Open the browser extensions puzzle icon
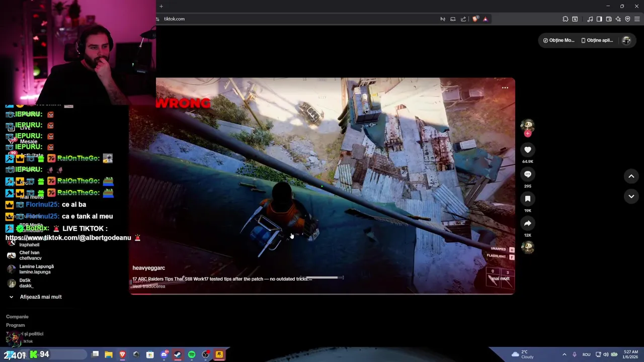The image size is (644, 362). [x=566, y=19]
